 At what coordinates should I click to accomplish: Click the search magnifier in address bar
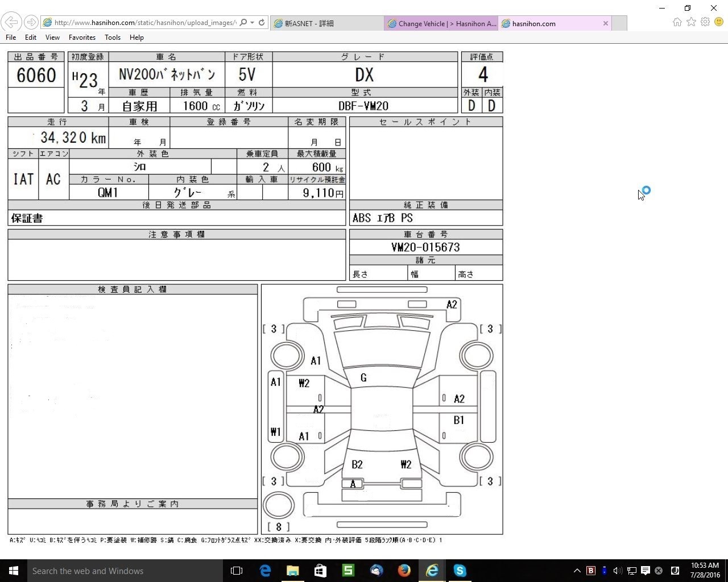243,23
